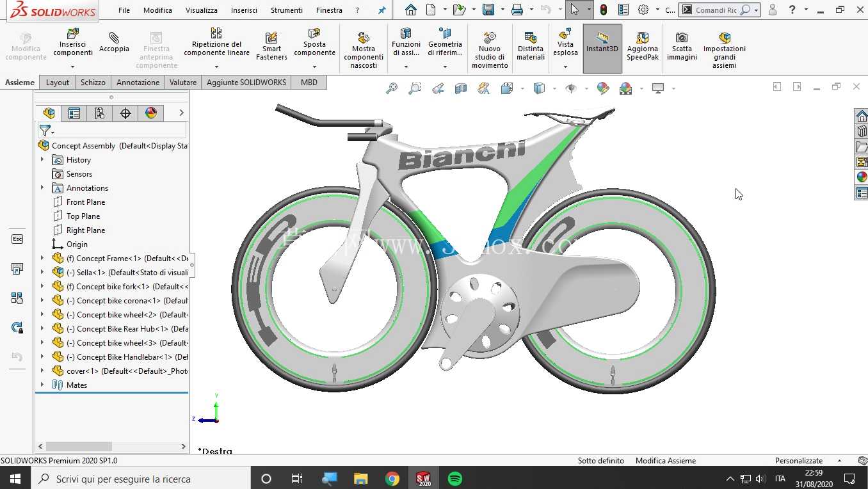Screen dimensions: 868x489
Task: Click the Personalizzate status bar button
Action: 799,461
